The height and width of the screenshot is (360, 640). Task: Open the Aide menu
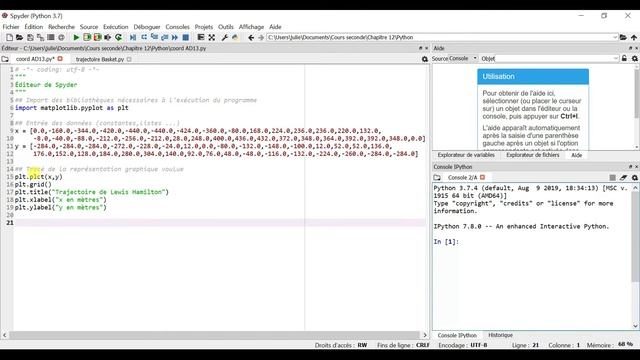click(275, 27)
